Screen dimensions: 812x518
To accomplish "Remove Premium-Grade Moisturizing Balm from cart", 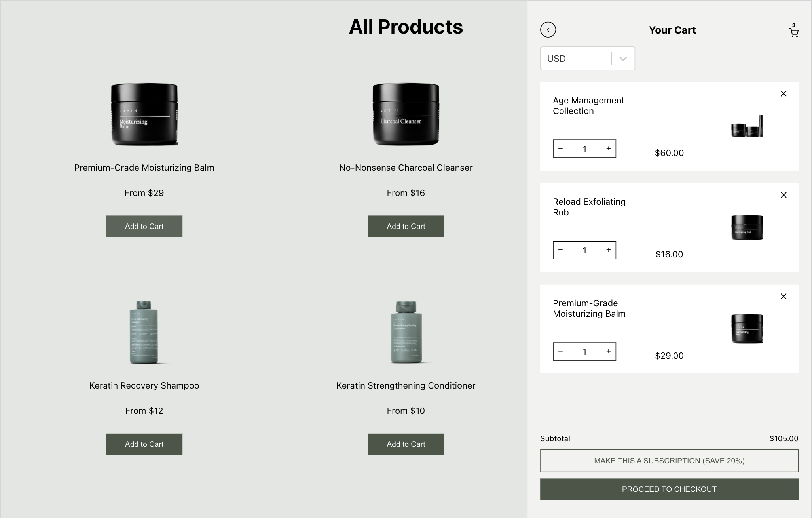I will [784, 297].
